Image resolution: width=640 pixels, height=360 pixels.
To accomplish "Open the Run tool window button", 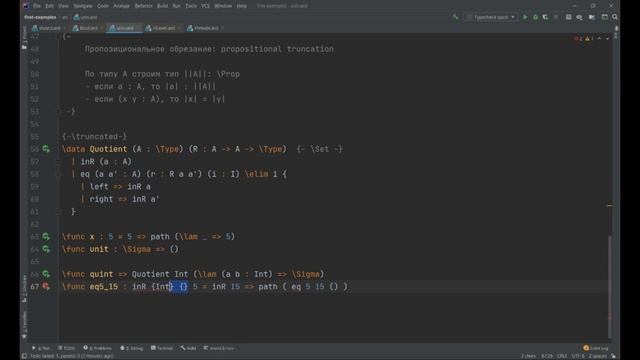I will click(x=41, y=348).
